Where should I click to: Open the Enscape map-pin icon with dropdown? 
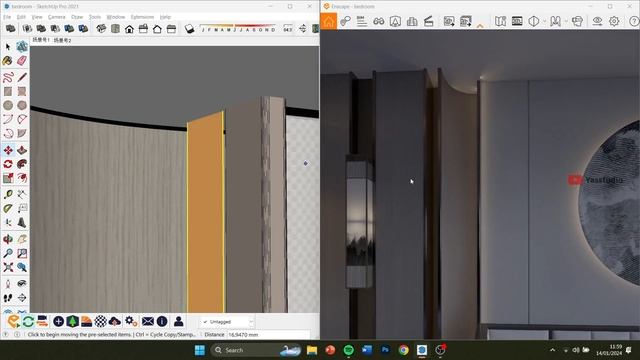click(x=555, y=21)
